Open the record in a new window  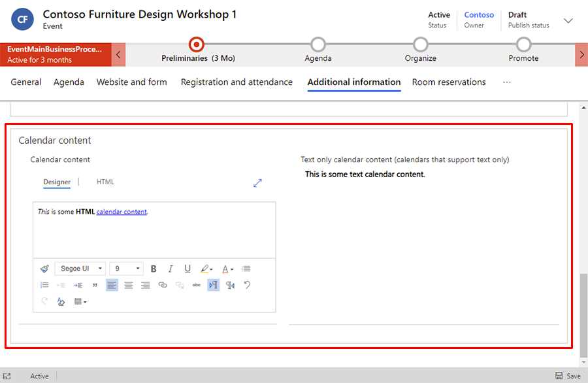[7, 376]
